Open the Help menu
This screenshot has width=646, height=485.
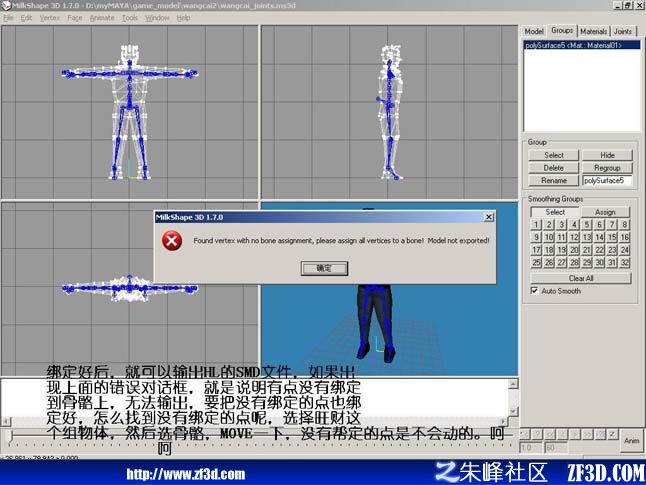pyautogui.click(x=183, y=18)
